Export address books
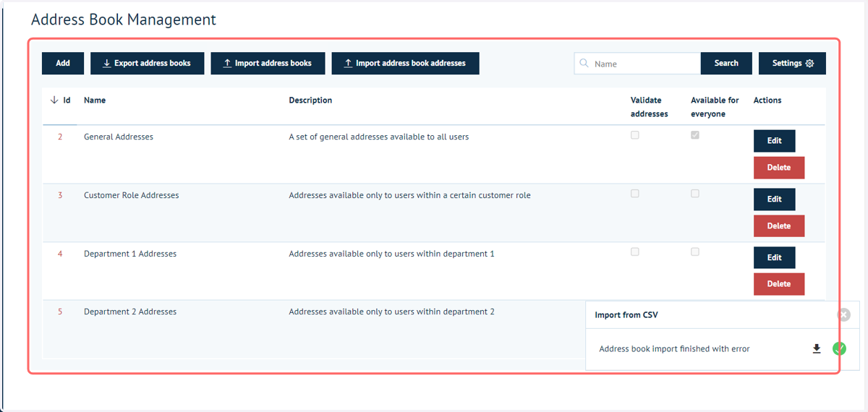The height and width of the screenshot is (412, 868). [147, 63]
